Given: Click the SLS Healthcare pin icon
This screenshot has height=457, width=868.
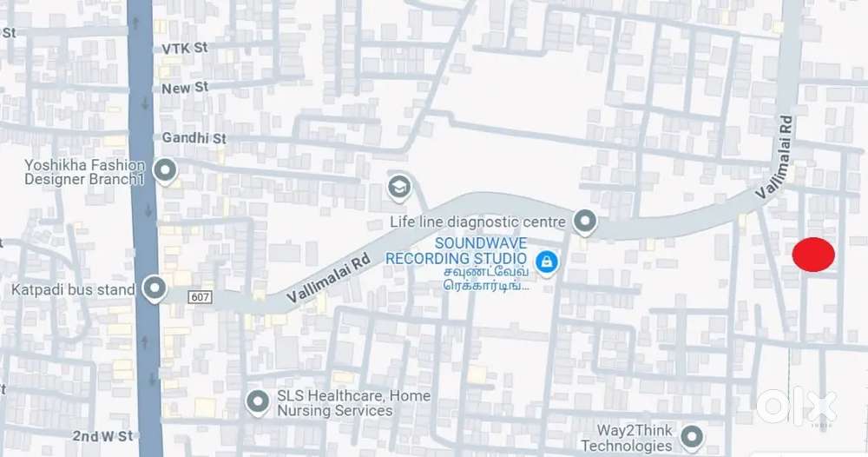Looking at the screenshot, I should (x=258, y=403).
